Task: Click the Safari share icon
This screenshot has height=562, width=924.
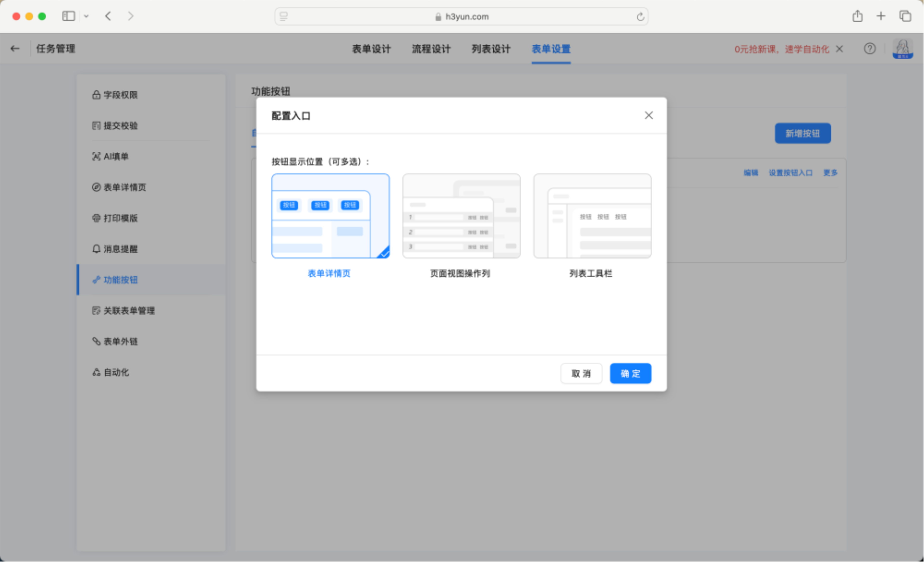Action: tap(857, 16)
